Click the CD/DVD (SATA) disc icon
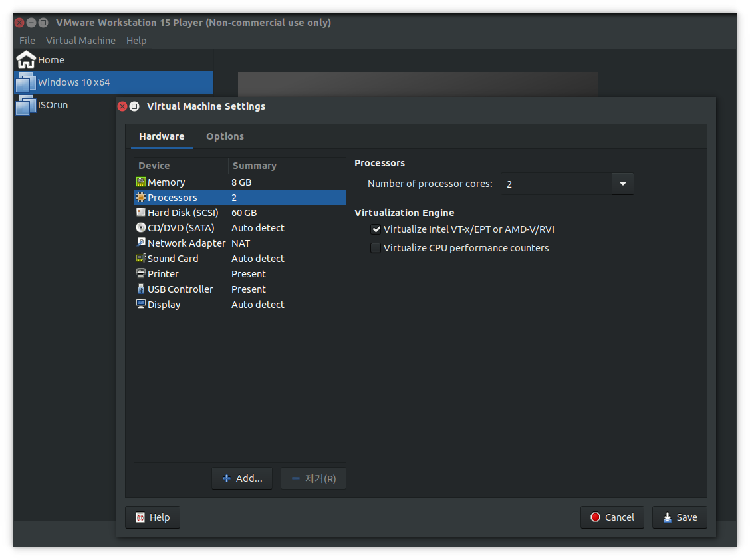Screen dimensions: 750x560 (141, 227)
